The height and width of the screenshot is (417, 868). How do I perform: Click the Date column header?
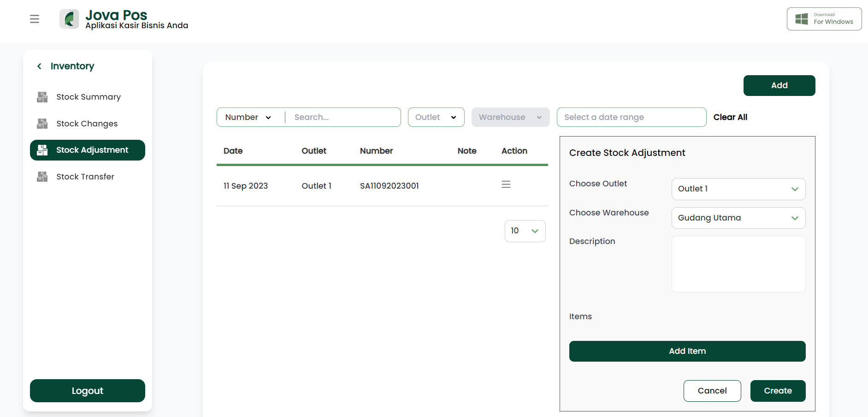coord(233,151)
